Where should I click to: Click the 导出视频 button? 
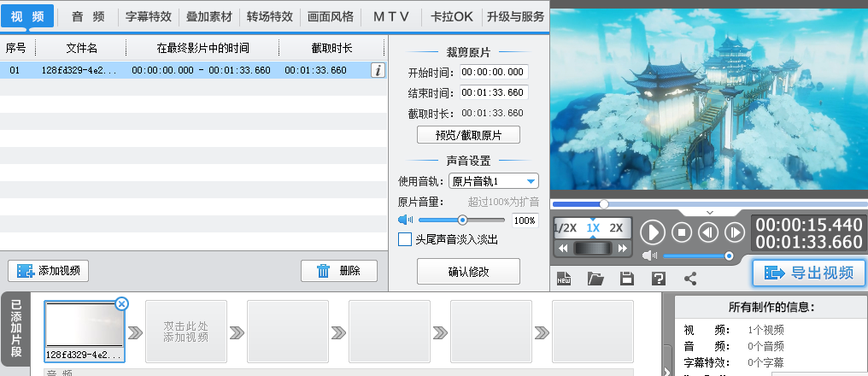tap(809, 273)
